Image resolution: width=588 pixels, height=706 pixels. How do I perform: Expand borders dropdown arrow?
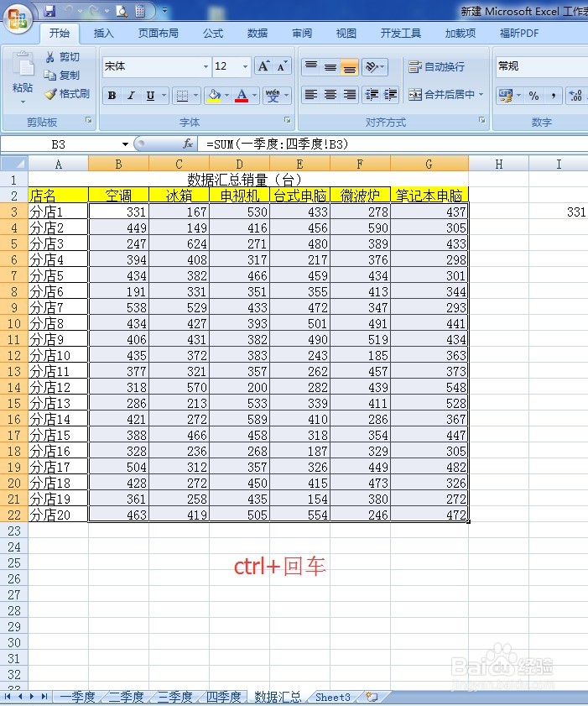(195, 96)
